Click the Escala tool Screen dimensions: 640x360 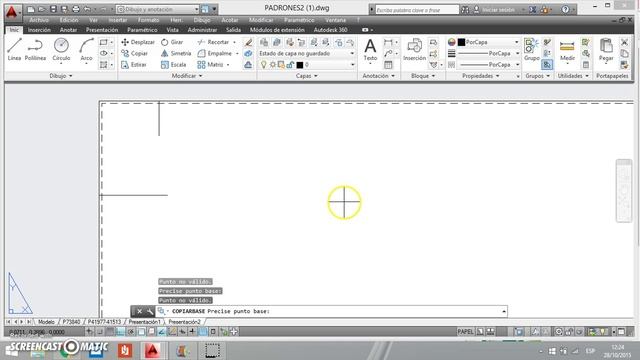173,64
